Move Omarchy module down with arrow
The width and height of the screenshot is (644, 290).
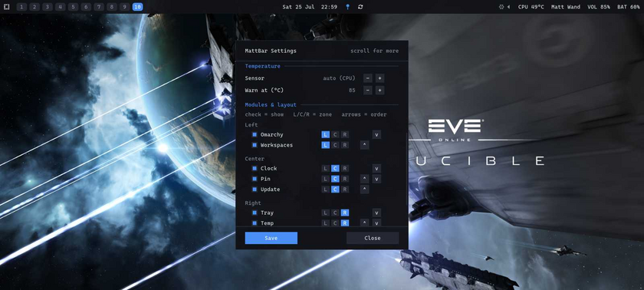coord(376,135)
